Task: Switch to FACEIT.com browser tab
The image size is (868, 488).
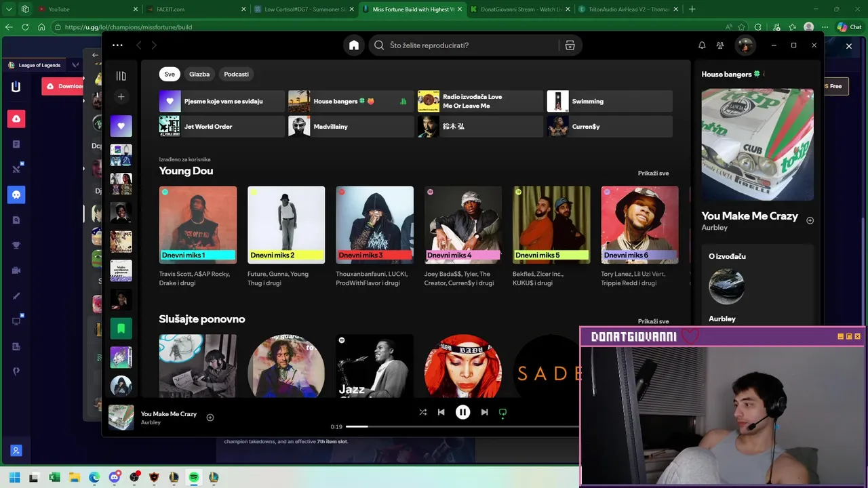Action: 197,9
